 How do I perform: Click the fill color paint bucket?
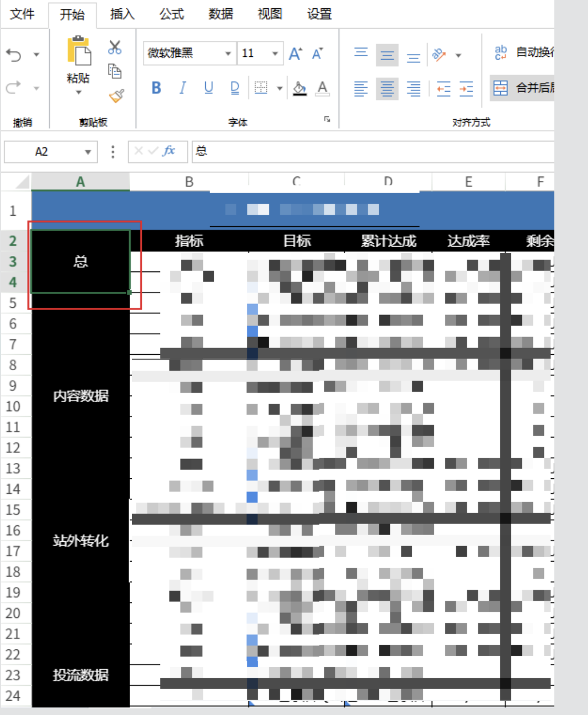(300, 88)
